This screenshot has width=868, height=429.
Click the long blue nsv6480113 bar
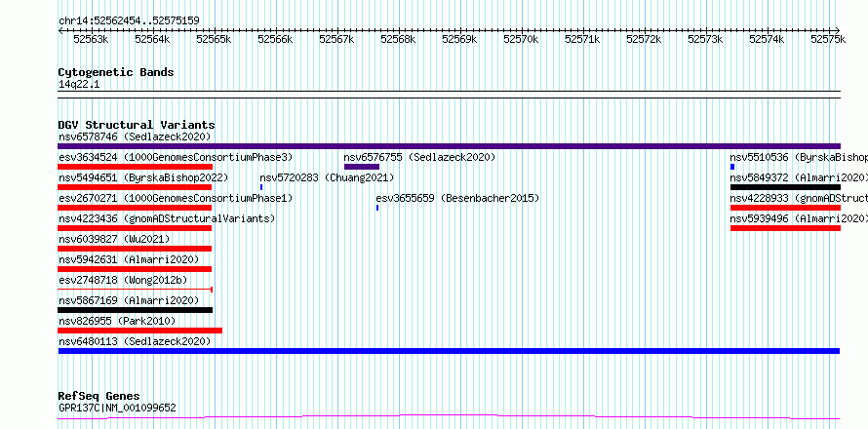[449, 351]
